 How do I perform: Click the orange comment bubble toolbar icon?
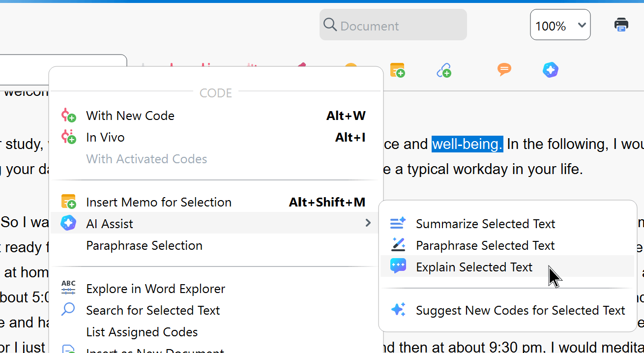tap(504, 70)
